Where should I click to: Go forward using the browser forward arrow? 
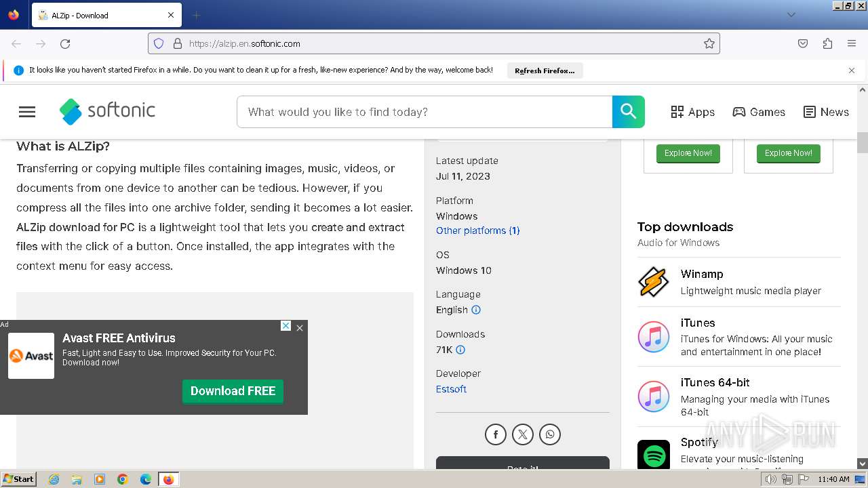[x=41, y=43]
